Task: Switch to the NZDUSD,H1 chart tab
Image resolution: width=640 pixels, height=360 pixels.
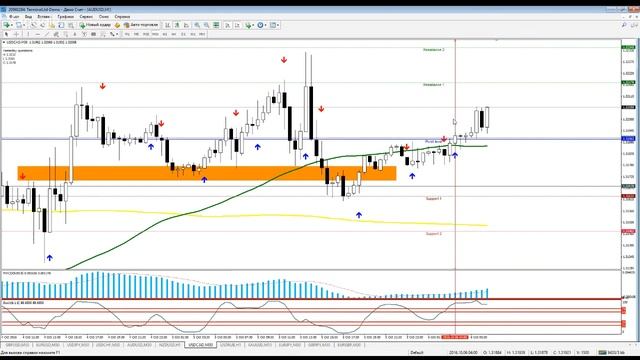Action: point(169,345)
